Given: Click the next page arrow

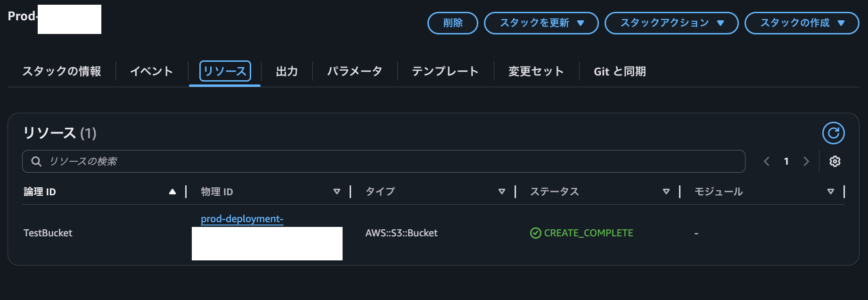Looking at the screenshot, I should pyautogui.click(x=806, y=161).
